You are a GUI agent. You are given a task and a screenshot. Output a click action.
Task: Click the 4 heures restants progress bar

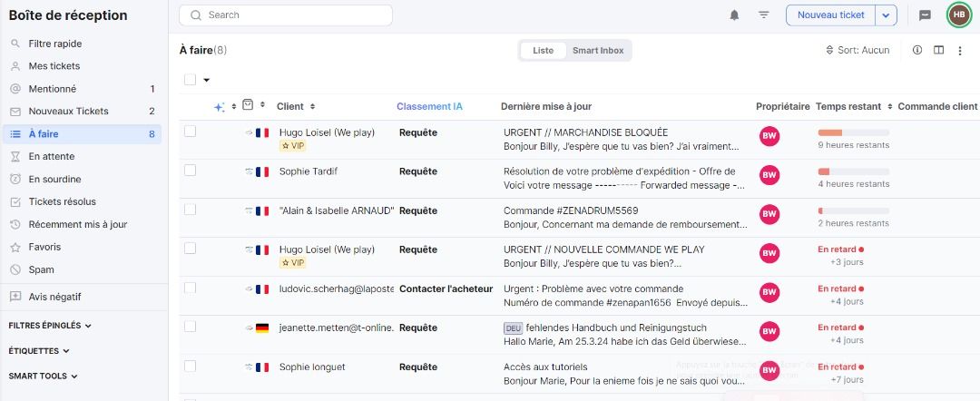pos(853,171)
